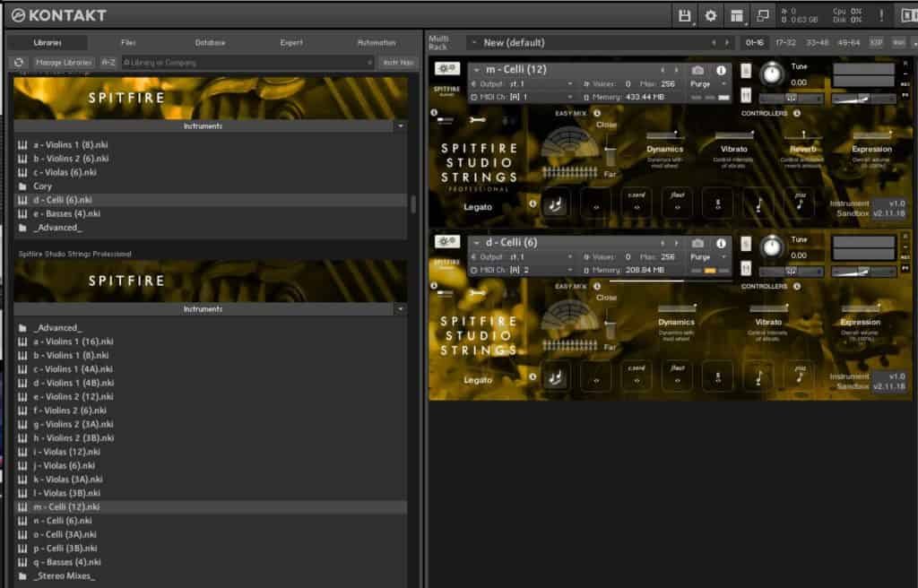Open Kontakt options via the gear icon
The height and width of the screenshot is (588, 918).
coord(710,16)
